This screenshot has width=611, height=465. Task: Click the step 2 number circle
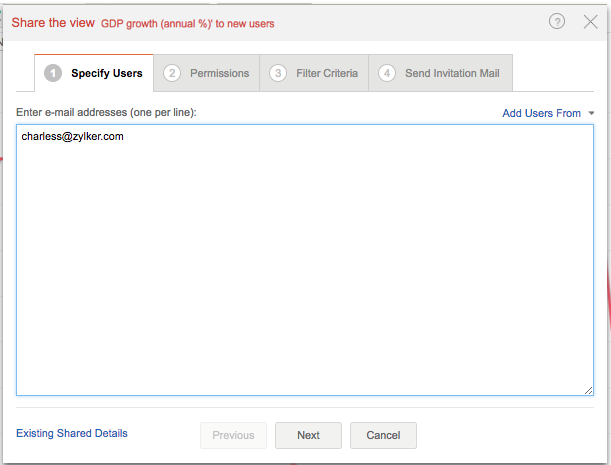click(x=172, y=73)
